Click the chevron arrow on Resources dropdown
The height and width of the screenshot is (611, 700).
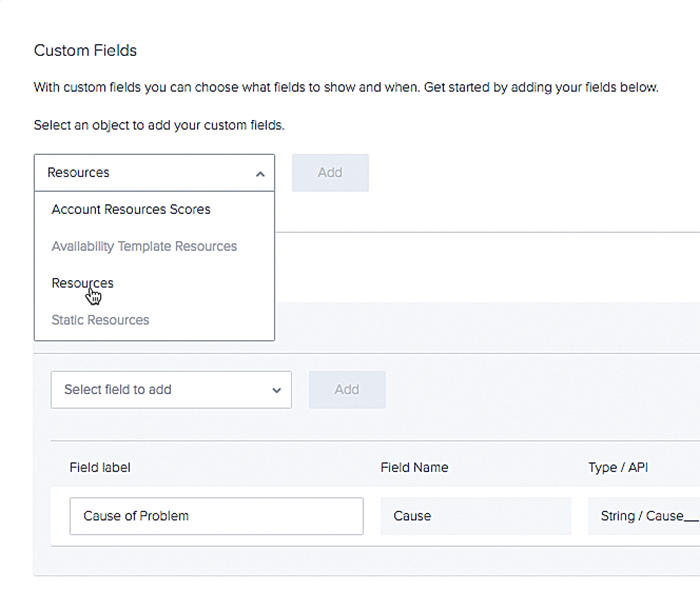coord(260,174)
